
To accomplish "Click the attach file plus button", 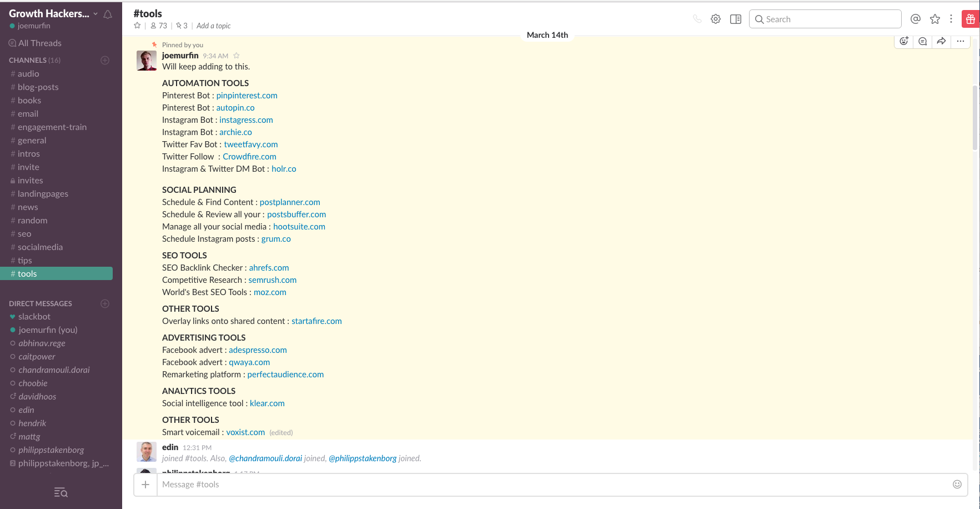I will pyautogui.click(x=145, y=485).
